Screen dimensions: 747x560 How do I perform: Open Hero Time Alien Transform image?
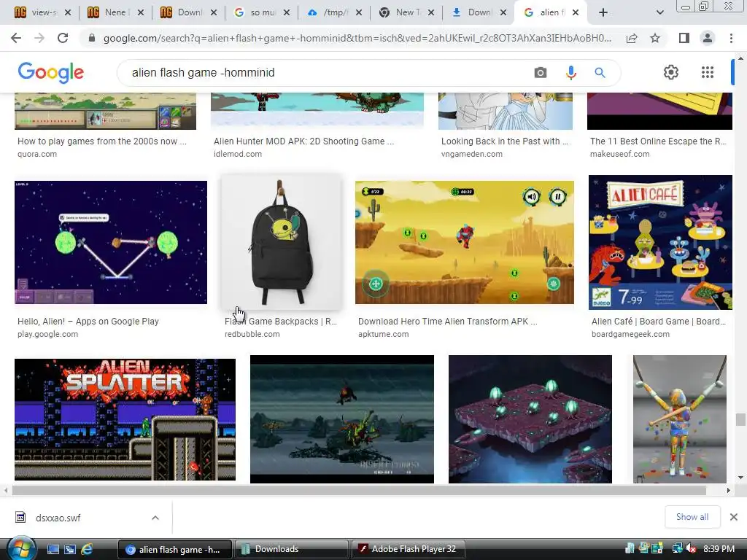coord(465,242)
